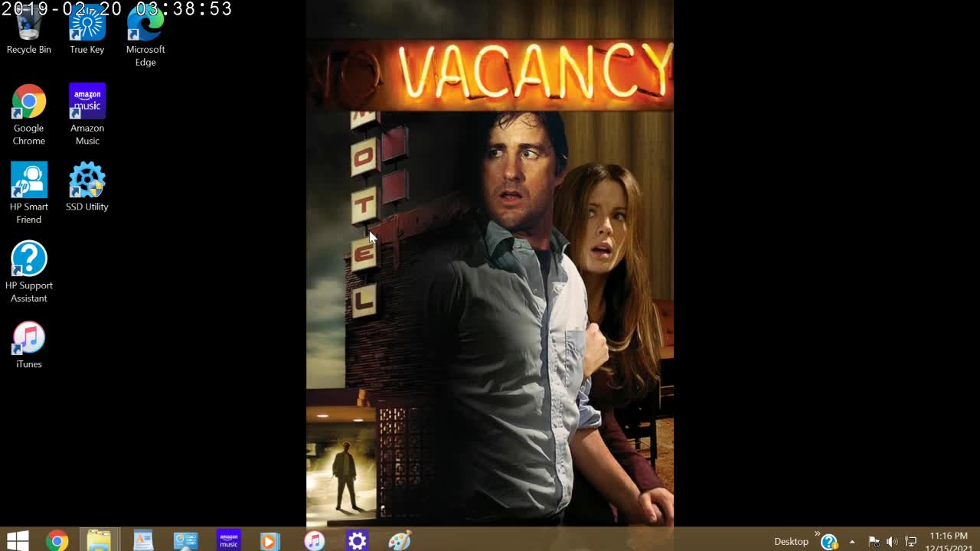This screenshot has width=980, height=551.
Task: Click the Desktop toolbar label
Action: [791, 541]
